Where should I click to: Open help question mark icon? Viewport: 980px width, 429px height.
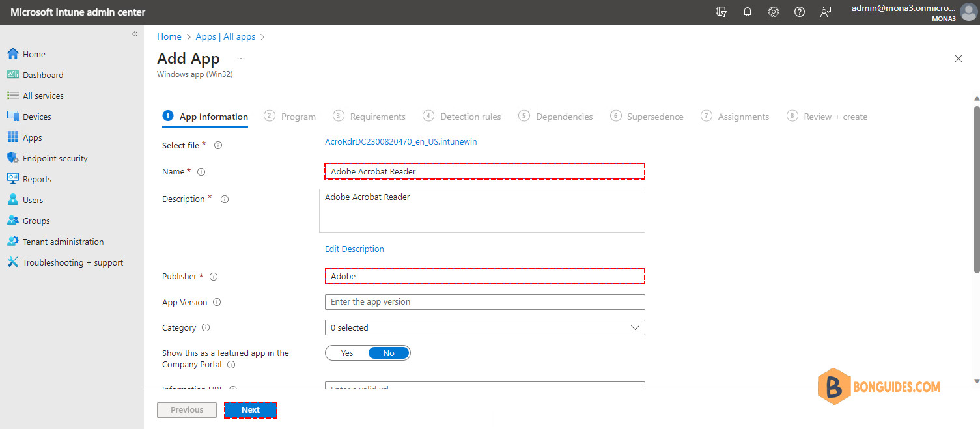click(x=800, y=12)
